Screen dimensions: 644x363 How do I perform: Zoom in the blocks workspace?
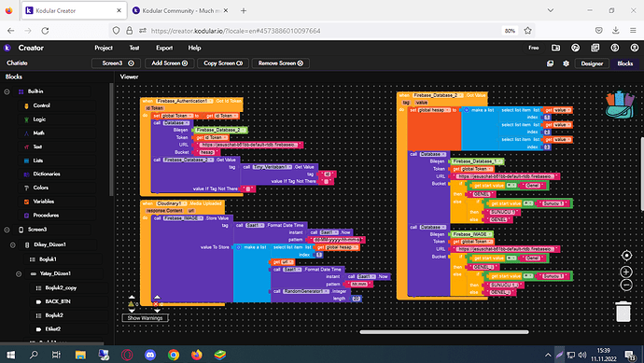click(626, 272)
